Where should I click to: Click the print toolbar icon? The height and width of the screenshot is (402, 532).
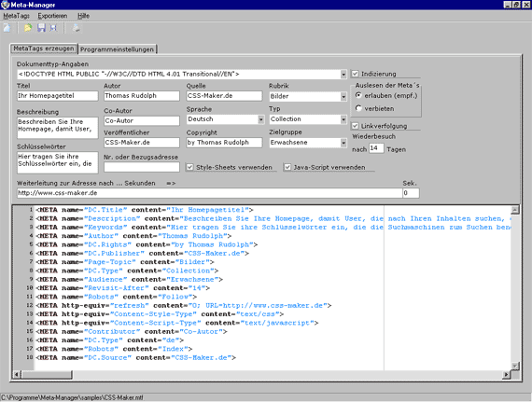[77, 28]
